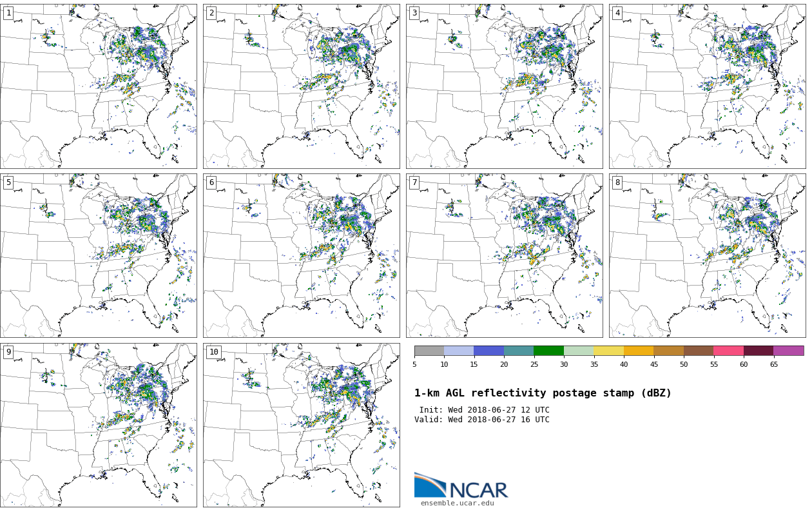Click the ensemble.ucar.edu text
812x508 pixels.
coord(458,503)
